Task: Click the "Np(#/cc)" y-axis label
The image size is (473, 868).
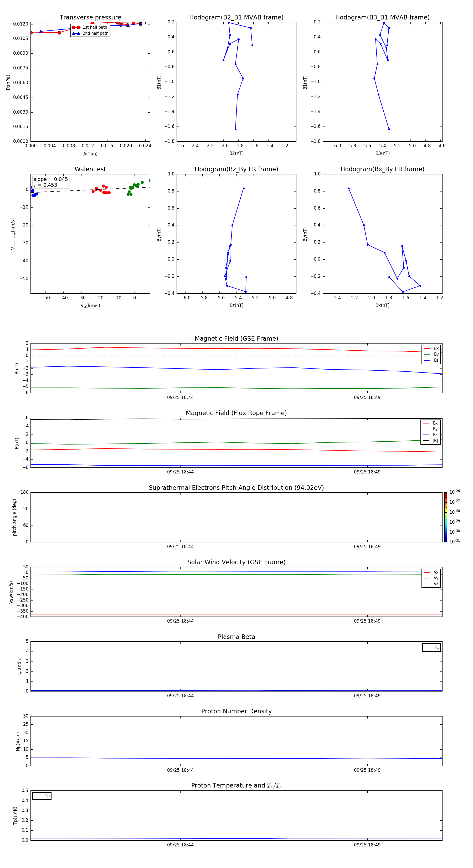Action: (18, 741)
